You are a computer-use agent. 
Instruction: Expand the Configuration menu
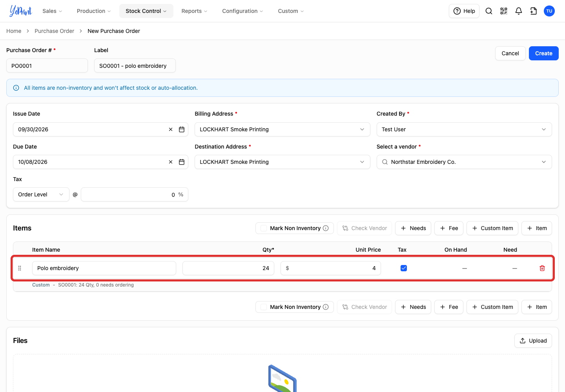242,11
